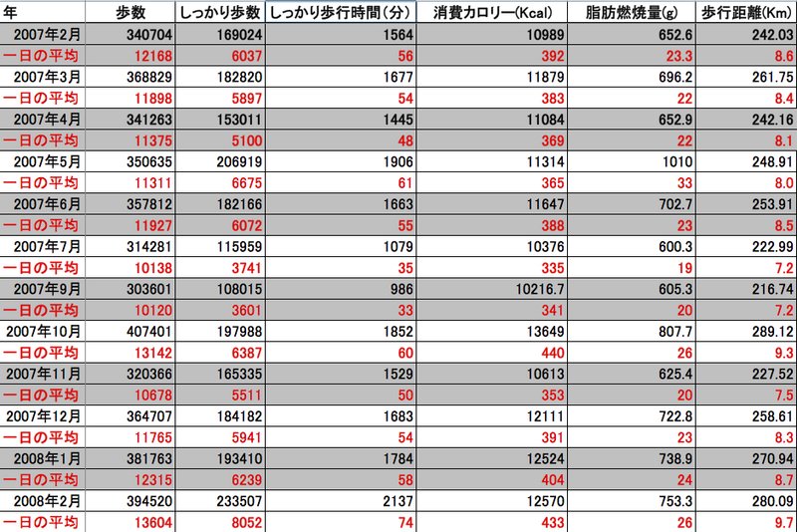Select the 一日の平均 cell below 2007年7月
Image resolution: width=797 pixels, height=532 pixels.
[x=43, y=268]
